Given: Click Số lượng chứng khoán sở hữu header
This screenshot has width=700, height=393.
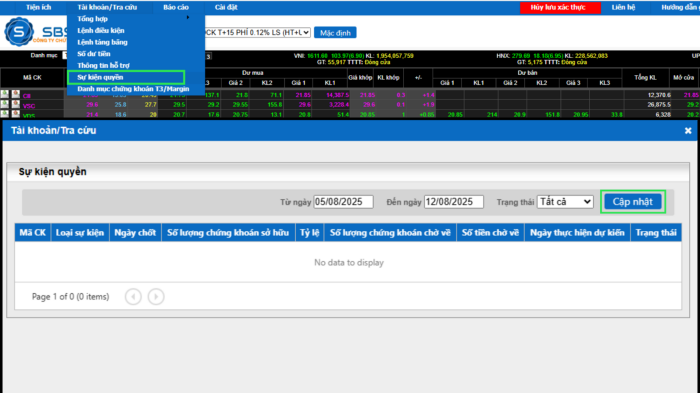Looking at the screenshot, I should [x=228, y=233].
